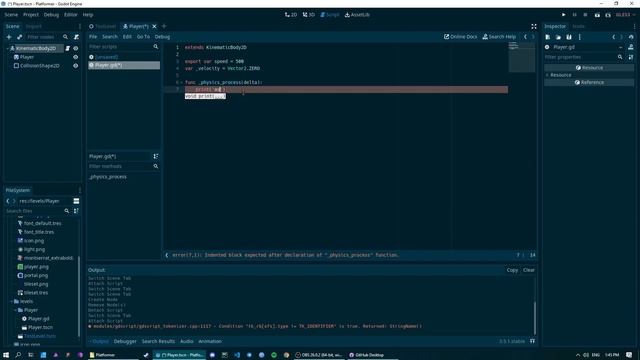
Task: Open the script editor File menu
Action: click(93, 37)
